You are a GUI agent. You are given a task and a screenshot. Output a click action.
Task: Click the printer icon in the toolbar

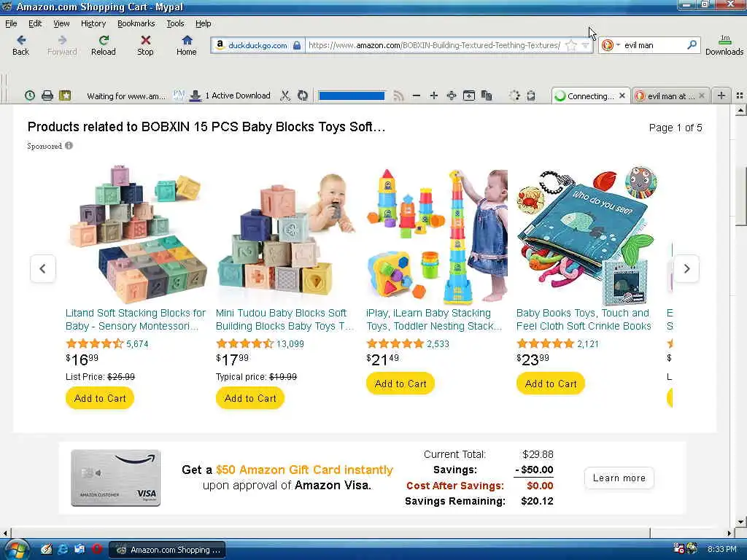(47, 96)
